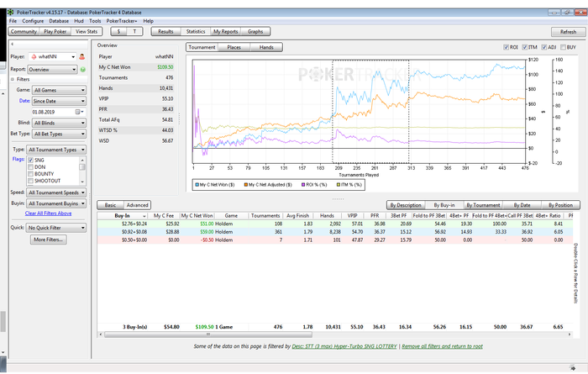Click the spade icon inside the Player field

pos(34,56)
